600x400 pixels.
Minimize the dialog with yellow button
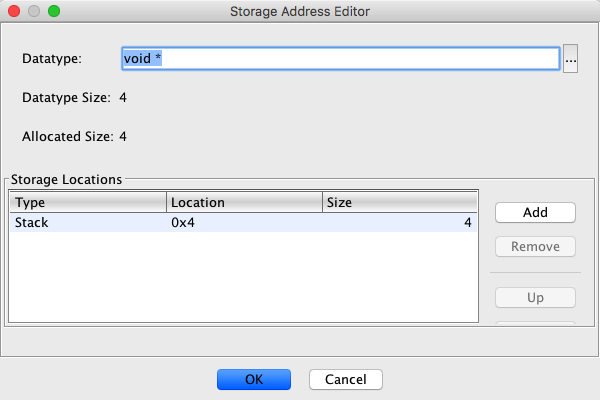[x=34, y=12]
